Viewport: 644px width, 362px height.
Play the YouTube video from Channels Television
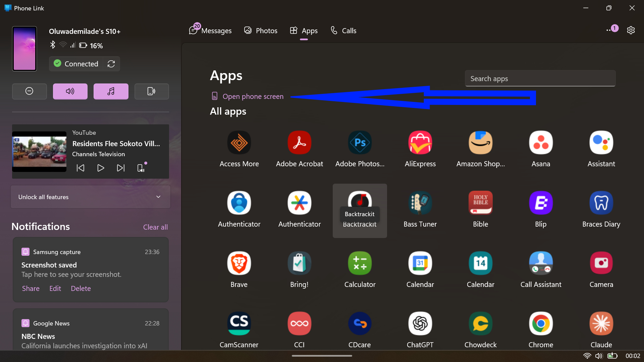point(100,168)
